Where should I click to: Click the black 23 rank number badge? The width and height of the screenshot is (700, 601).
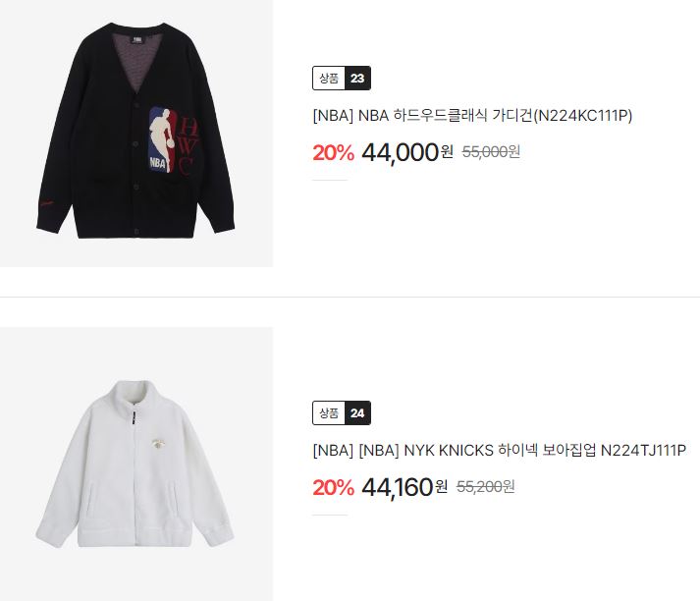point(357,79)
